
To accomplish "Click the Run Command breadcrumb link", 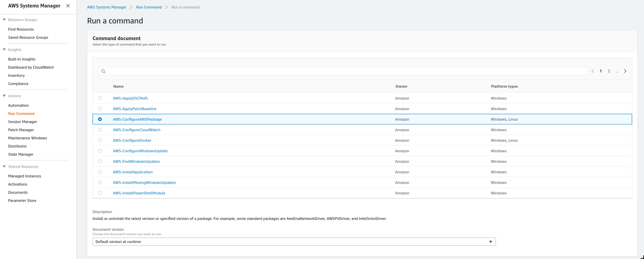I will (149, 7).
